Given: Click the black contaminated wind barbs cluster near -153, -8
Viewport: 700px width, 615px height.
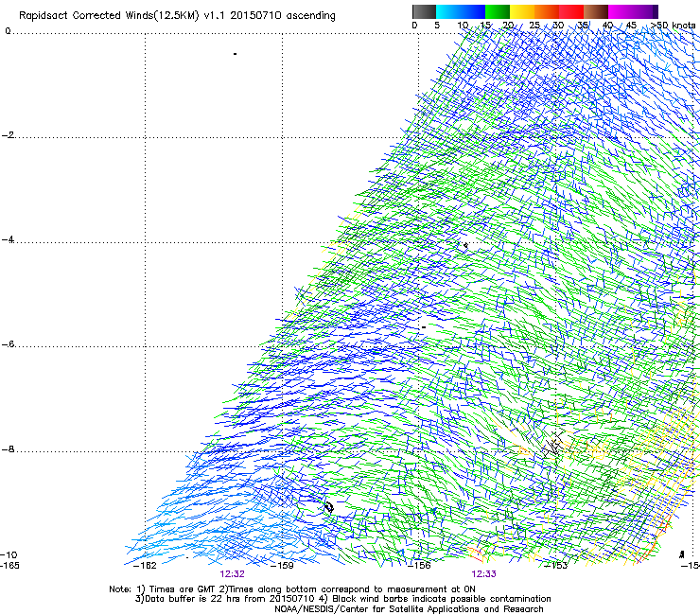Looking at the screenshot, I should pos(553,444).
